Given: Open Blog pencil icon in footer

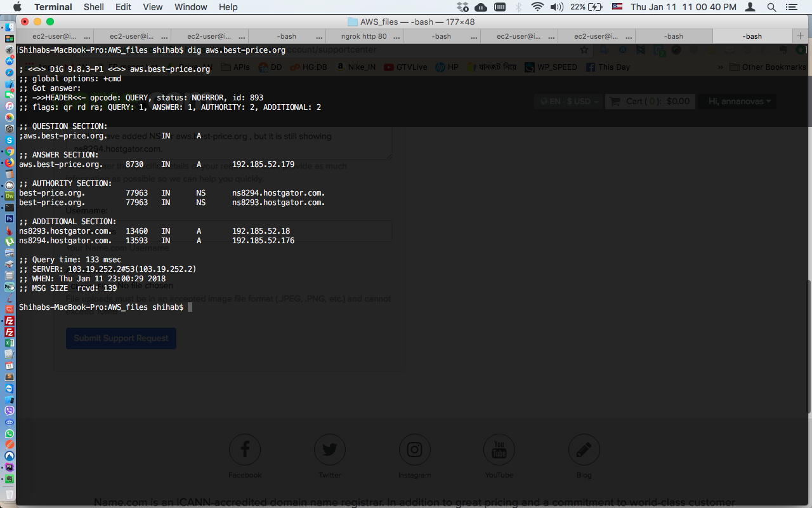Looking at the screenshot, I should point(584,450).
